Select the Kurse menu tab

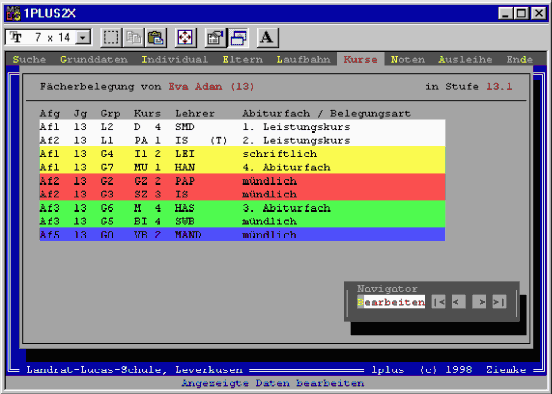[x=360, y=60]
